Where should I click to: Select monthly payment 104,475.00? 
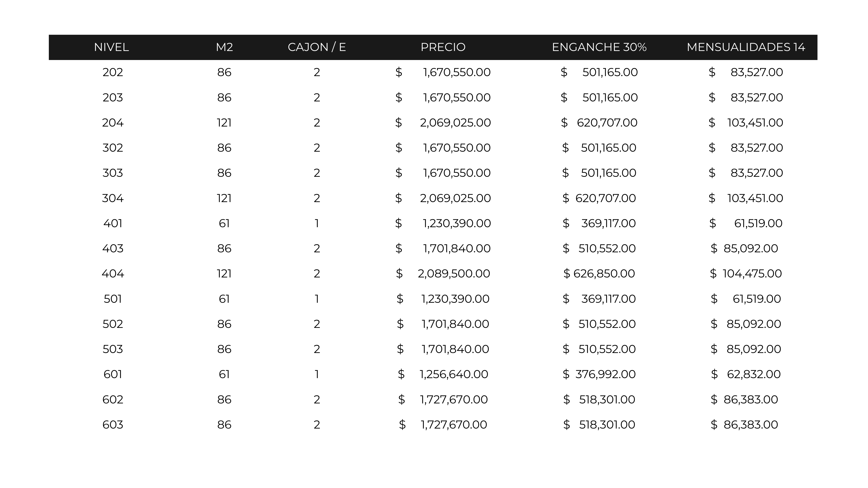(x=752, y=273)
